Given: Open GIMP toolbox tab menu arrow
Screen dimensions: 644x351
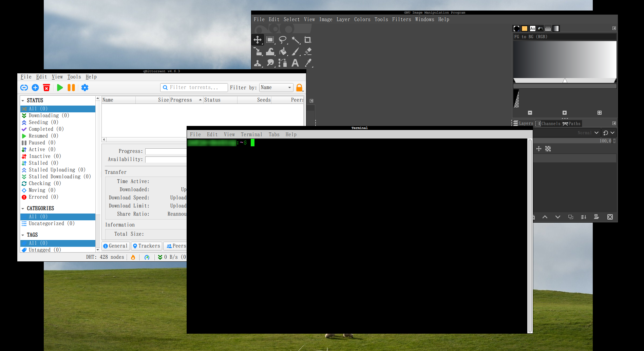Looking at the screenshot, I should click(x=311, y=101).
